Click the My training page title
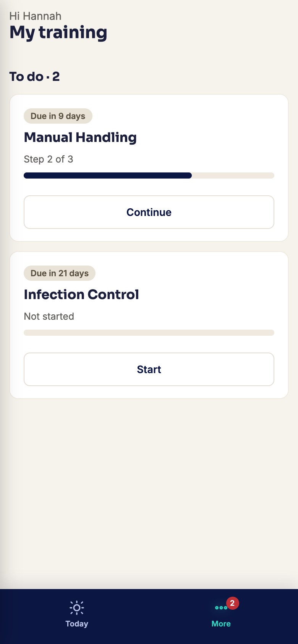The height and width of the screenshot is (644, 298). pos(58,33)
